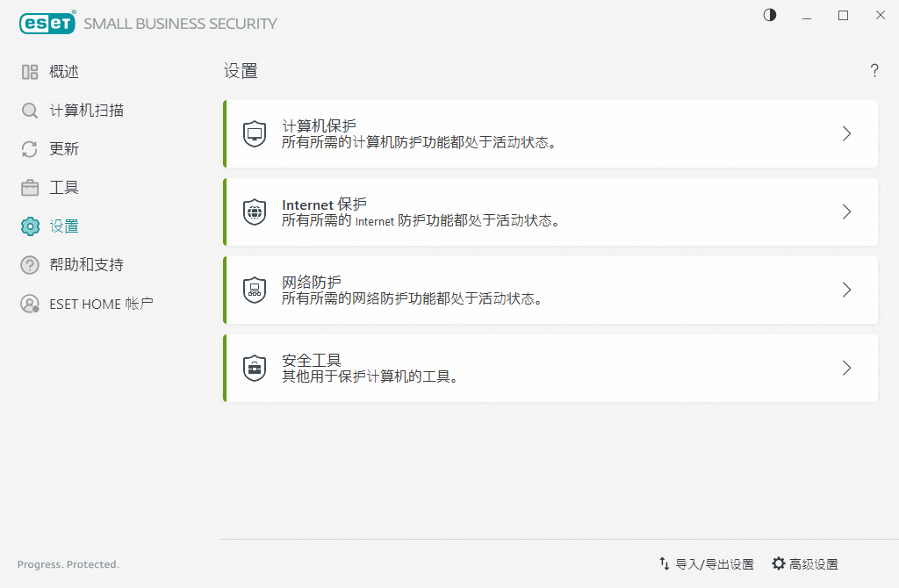The image size is (899, 588).
Task: Click the question mark help button
Action: tap(874, 71)
